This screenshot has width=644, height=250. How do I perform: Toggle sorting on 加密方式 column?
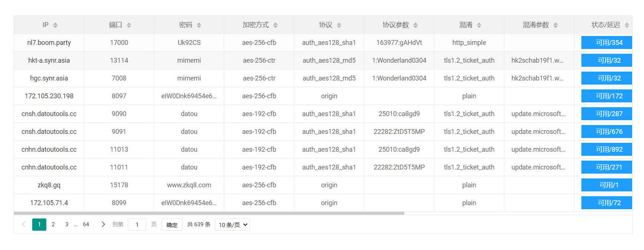(275, 25)
